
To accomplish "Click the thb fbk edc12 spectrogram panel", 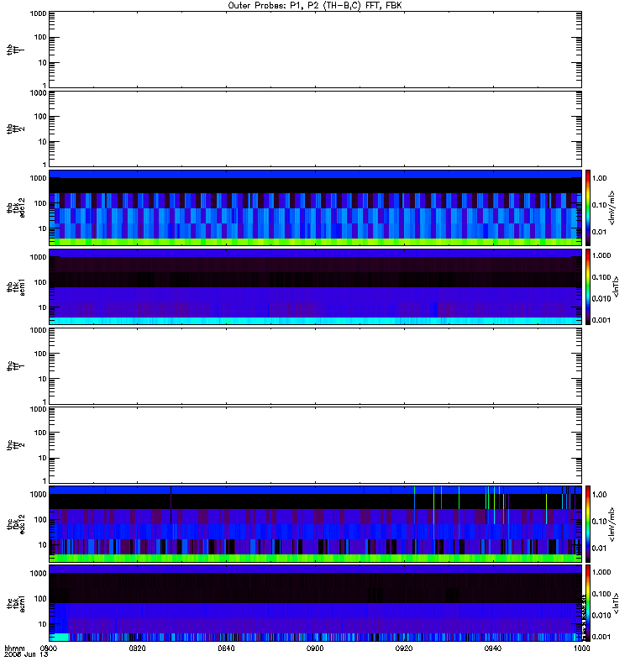I will click(x=315, y=207).
